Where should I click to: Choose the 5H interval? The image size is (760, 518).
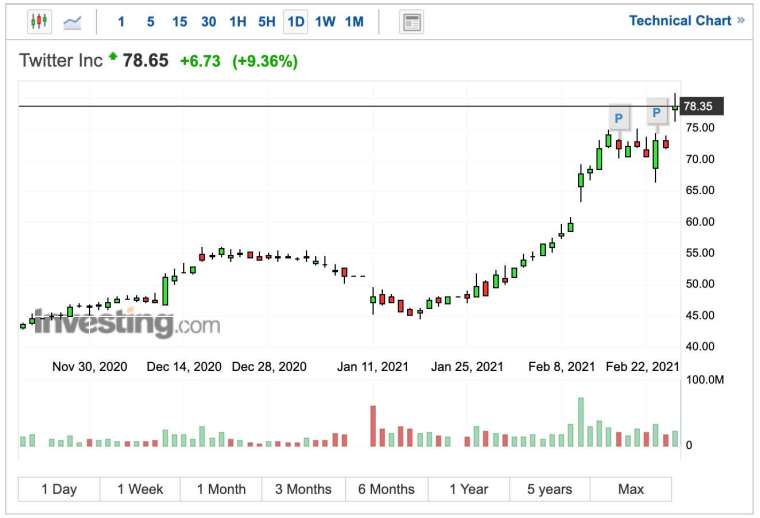(267, 22)
